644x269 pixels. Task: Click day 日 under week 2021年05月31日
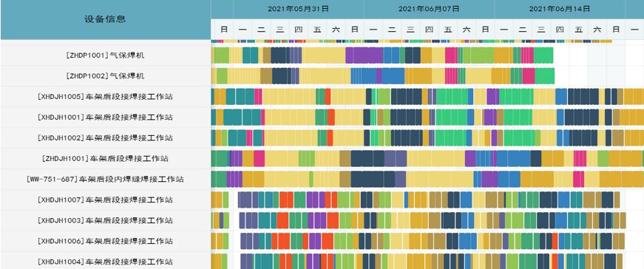coord(354,29)
